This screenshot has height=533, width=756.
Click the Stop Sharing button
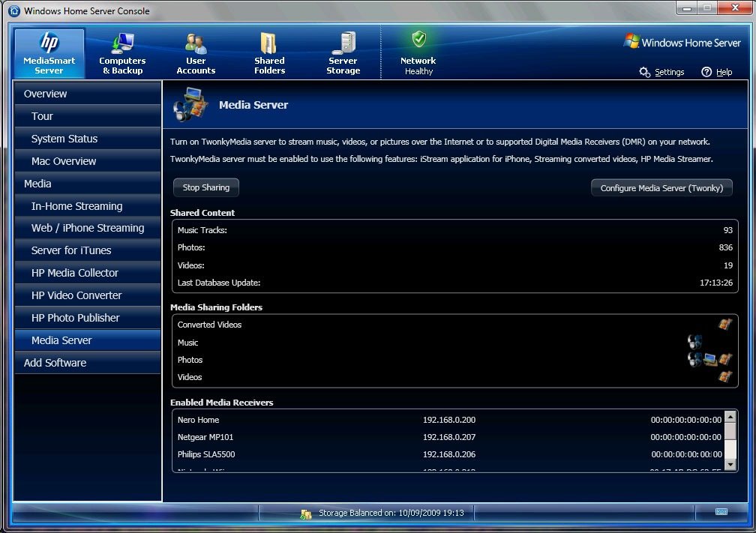pos(205,187)
